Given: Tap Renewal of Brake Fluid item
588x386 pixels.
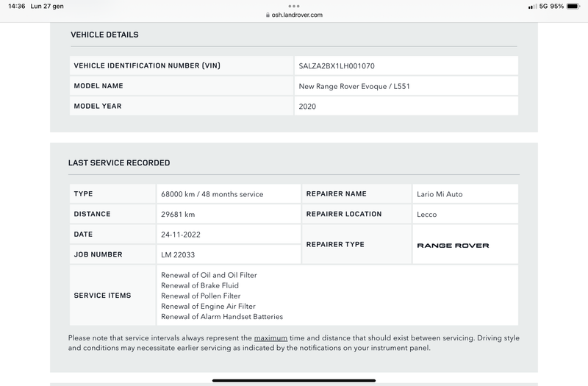Looking at the screenshot, I should [199, 285].
